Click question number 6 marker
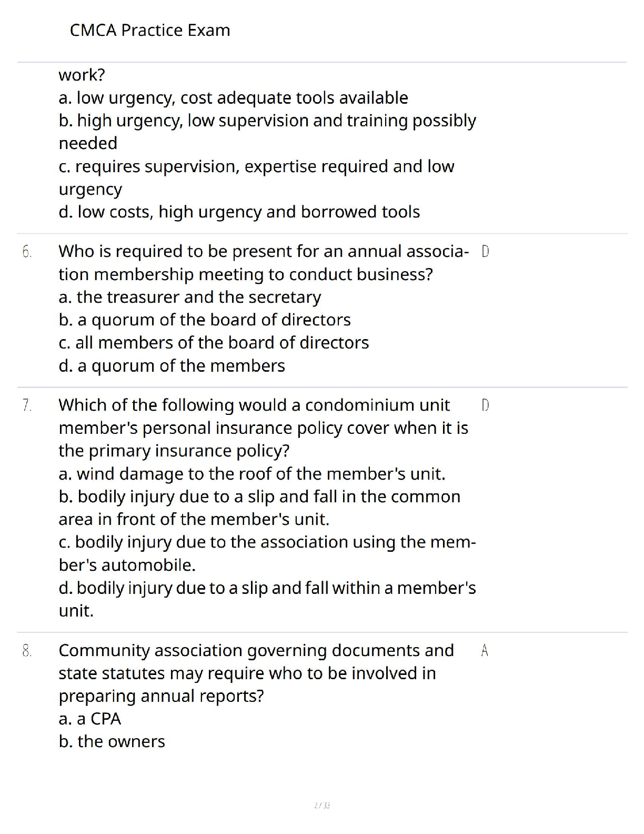The image size is (644, 834). tap(27, 252)
